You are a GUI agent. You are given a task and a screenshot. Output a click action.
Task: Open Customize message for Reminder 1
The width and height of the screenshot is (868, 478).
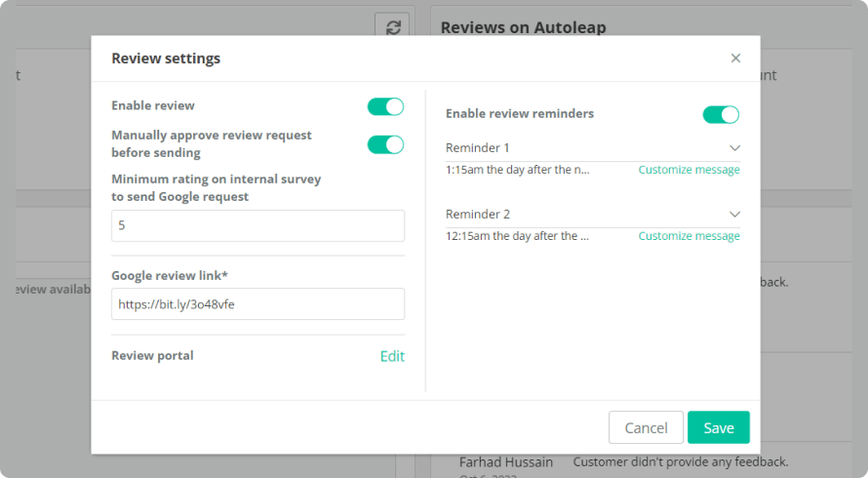(689, 170)
